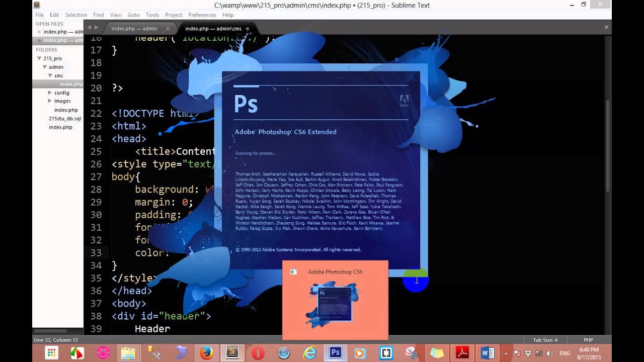
Task: Open the 215stu_db.sql file
Action: coord(65,118)
